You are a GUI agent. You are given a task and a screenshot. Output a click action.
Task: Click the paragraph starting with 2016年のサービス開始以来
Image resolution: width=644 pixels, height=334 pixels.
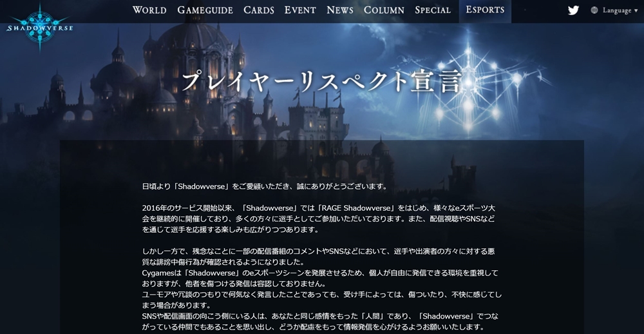point(318,219)
